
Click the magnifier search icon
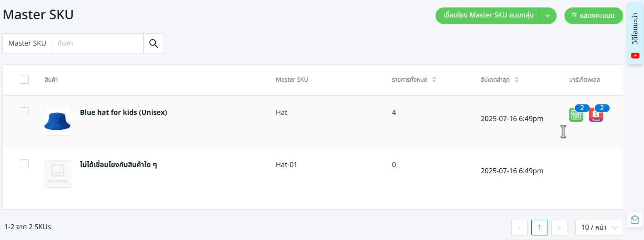[x=154, y=44]
